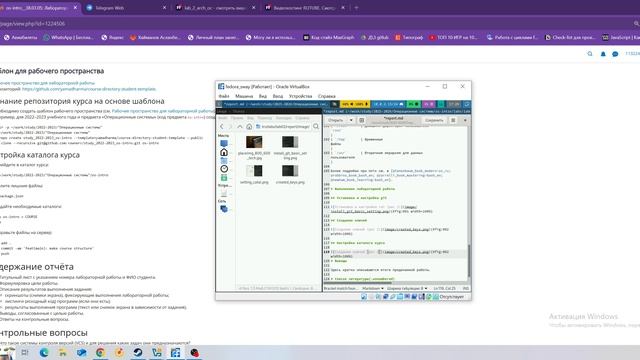
Task: Expand the Открыть dropdown arrow
Action: tap(351, 120)
